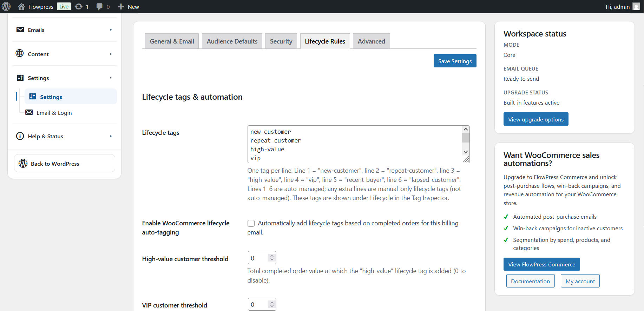644x311 pixels.
Task: Click VIP customer threshold number field
Action: (262, 304)
